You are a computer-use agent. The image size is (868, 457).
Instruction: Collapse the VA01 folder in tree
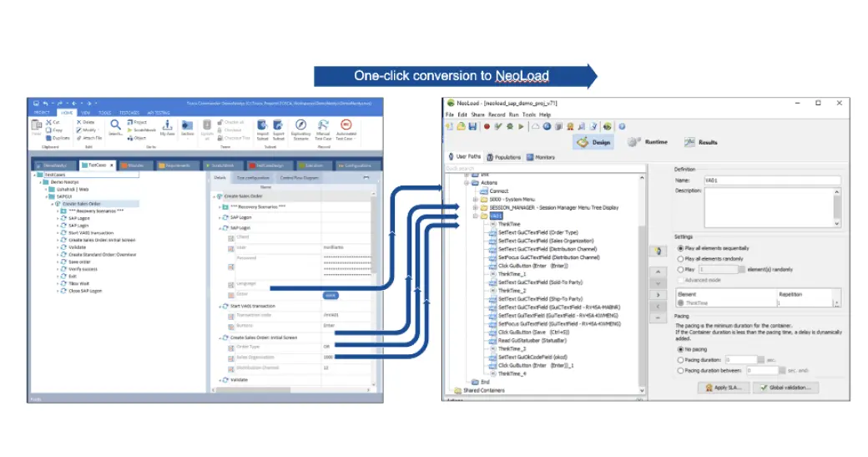476,216
